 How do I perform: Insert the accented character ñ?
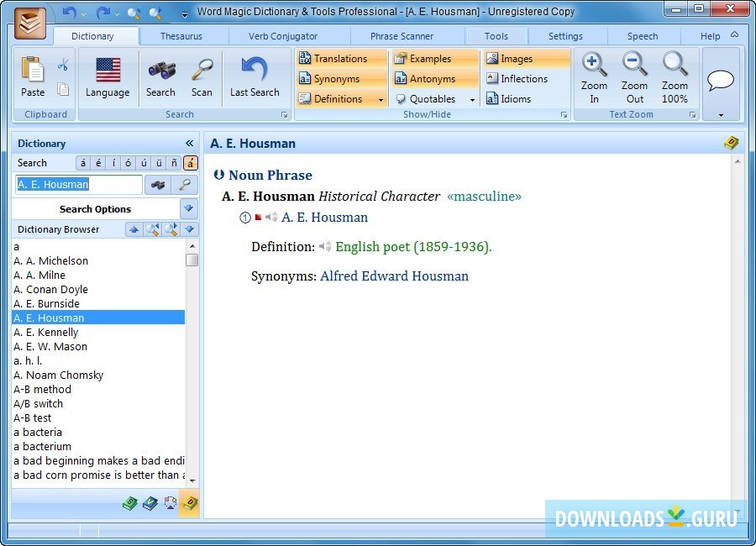pyautogui.click(x=174, y=163)
